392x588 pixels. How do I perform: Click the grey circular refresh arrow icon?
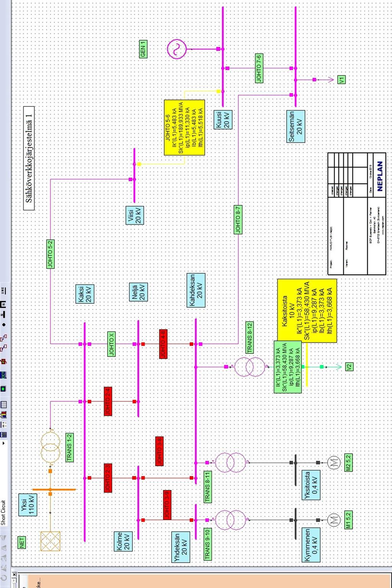pyautogui.click(x=3, y=577)
